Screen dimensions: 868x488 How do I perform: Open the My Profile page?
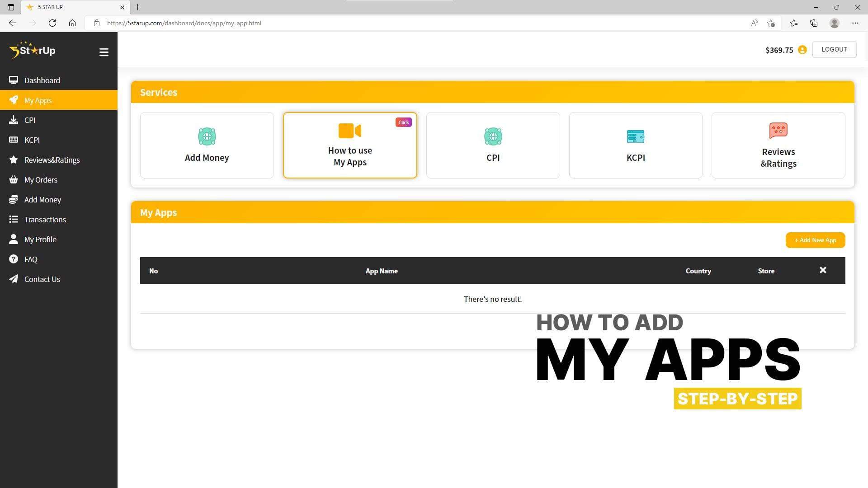point(59,239)
